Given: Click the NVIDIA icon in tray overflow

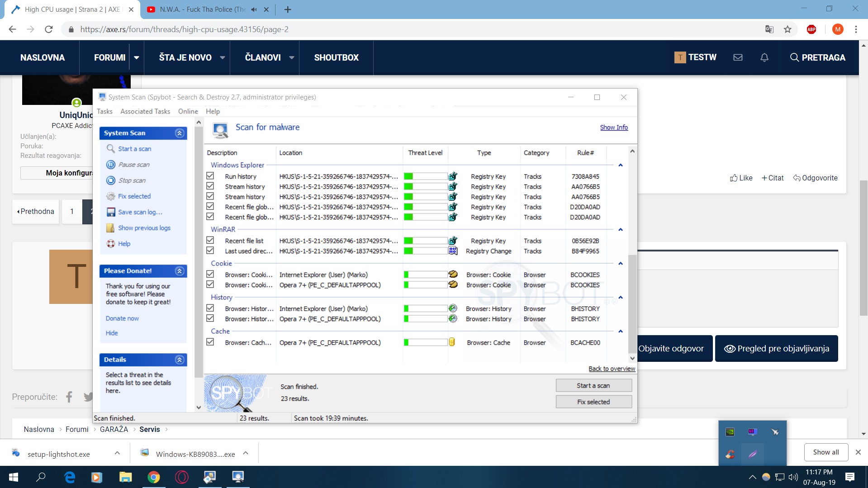Looking at the screenshot, I should (730, 432).
